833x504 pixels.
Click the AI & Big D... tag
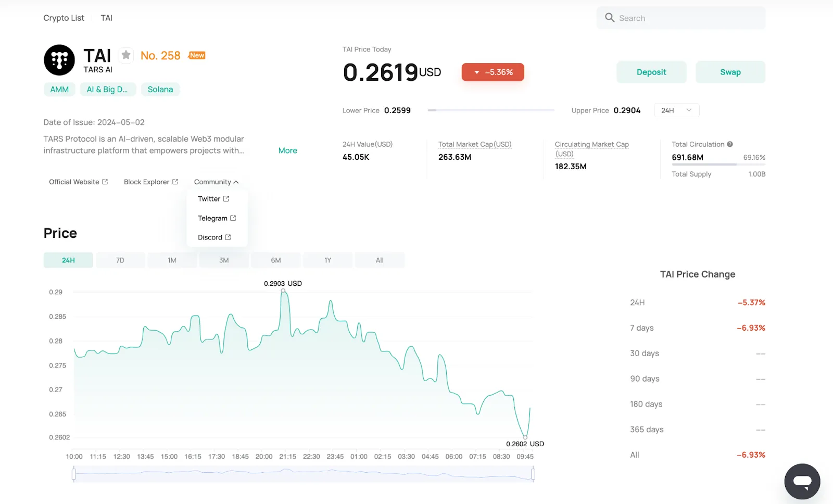(107, 90)
